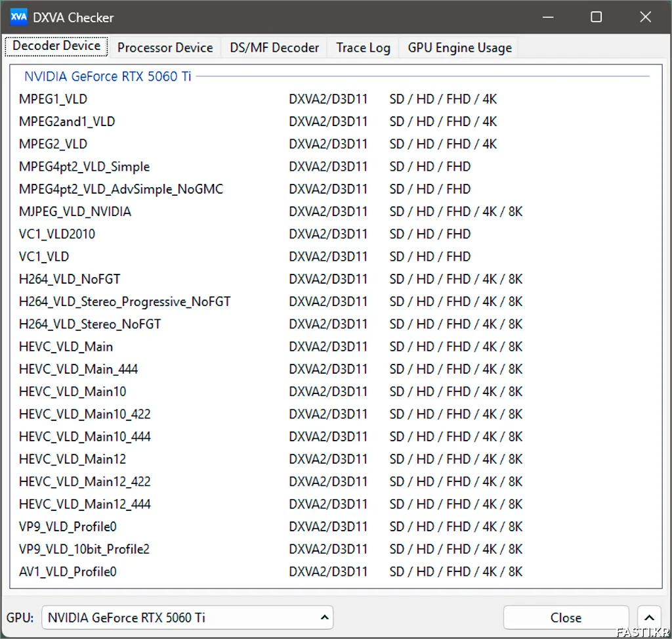Select the VC1_VLD2010 decoder row
Image resolution: width=672 pixels, height=639 pixels.
coord(335,234)
